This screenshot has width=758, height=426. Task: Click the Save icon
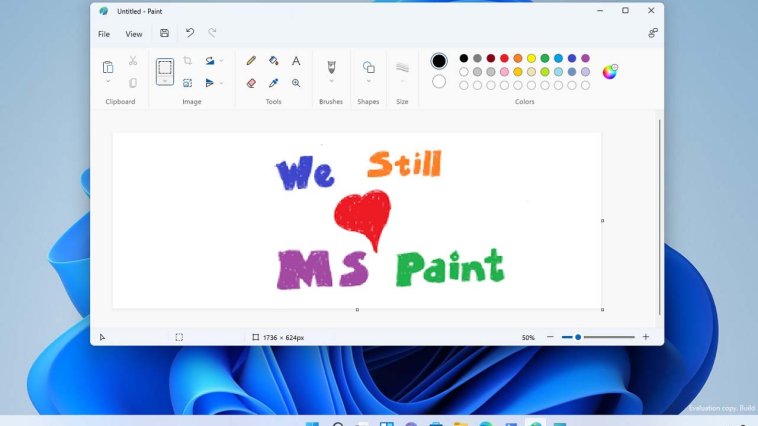164,33
